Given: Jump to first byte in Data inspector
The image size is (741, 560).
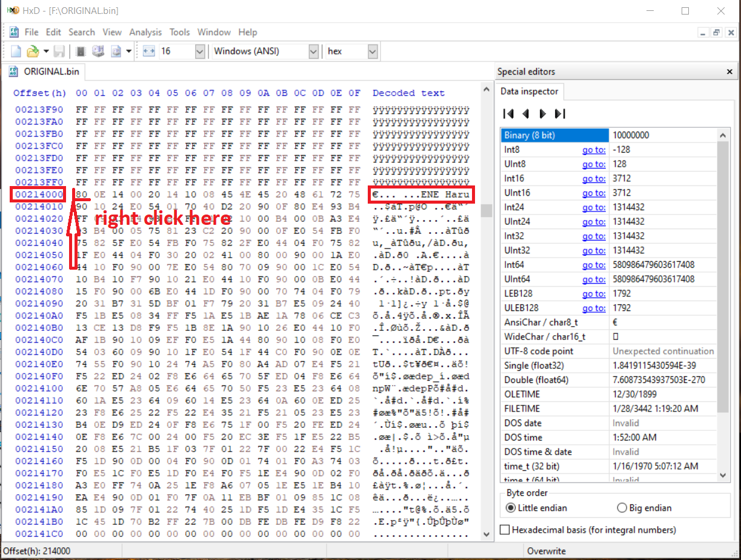Looking at the screenshot, I should pos(509,113).
